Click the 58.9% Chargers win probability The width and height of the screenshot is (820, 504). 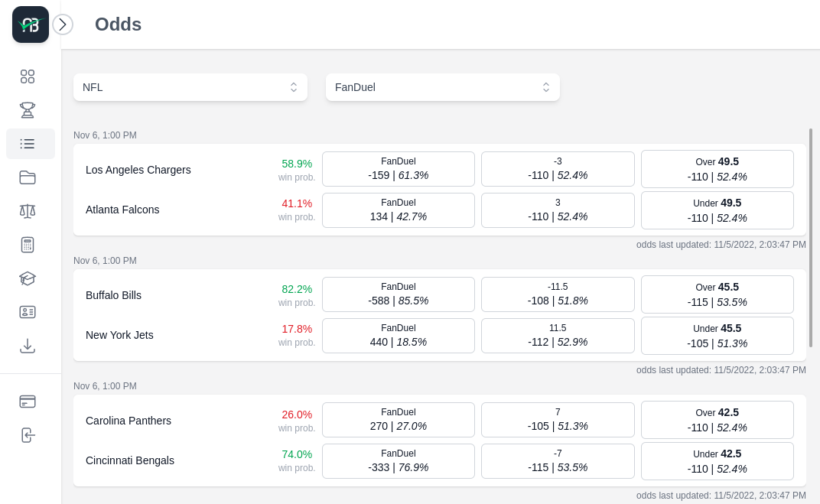(x=297, y=164)
